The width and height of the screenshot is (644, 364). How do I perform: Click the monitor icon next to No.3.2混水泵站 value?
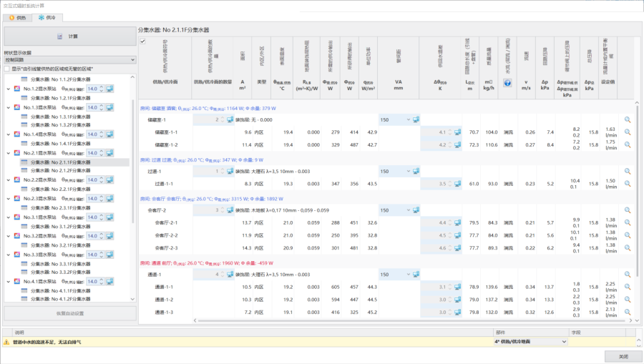pos(109,236)
